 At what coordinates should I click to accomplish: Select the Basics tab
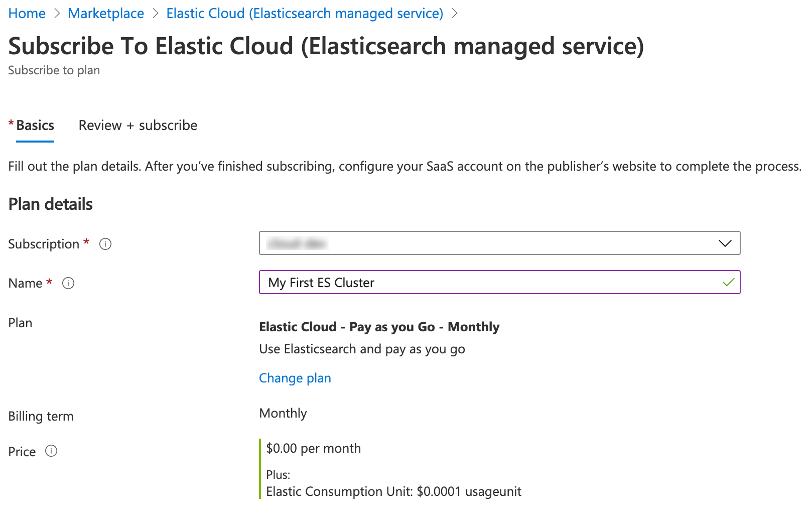tap(34, 125)
